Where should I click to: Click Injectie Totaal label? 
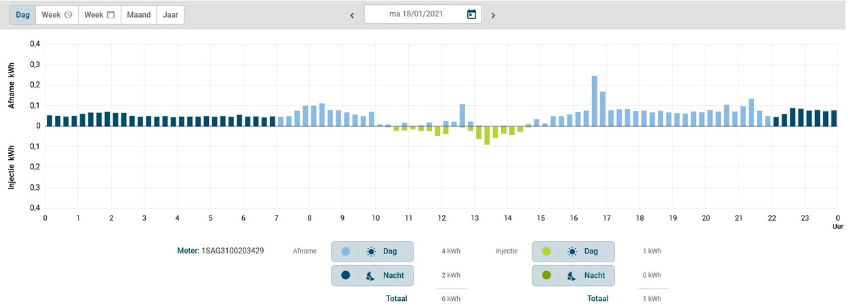click(x=597, y=299)
